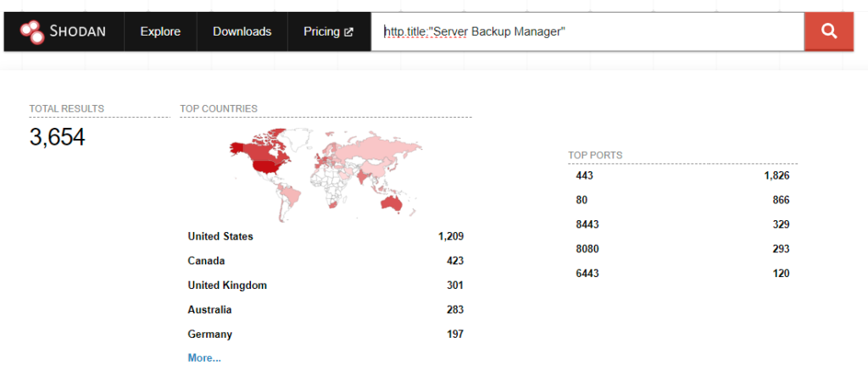Screen dimensions: 868x382
Task: Click the port 8443 count 329
Action: pyautogui.click(x=781, y=224)
